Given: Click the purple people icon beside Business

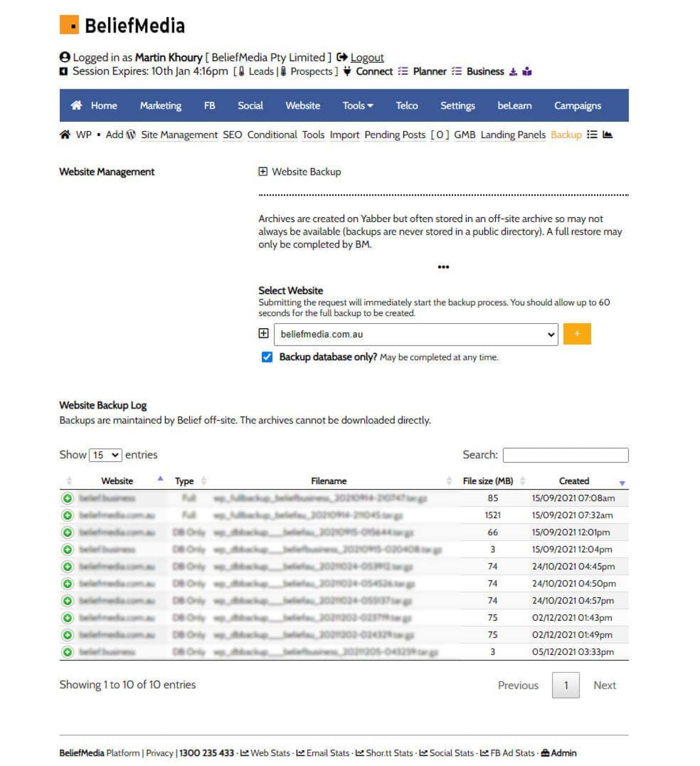Looking at the screenshot, I should click(x=527, y=72).
